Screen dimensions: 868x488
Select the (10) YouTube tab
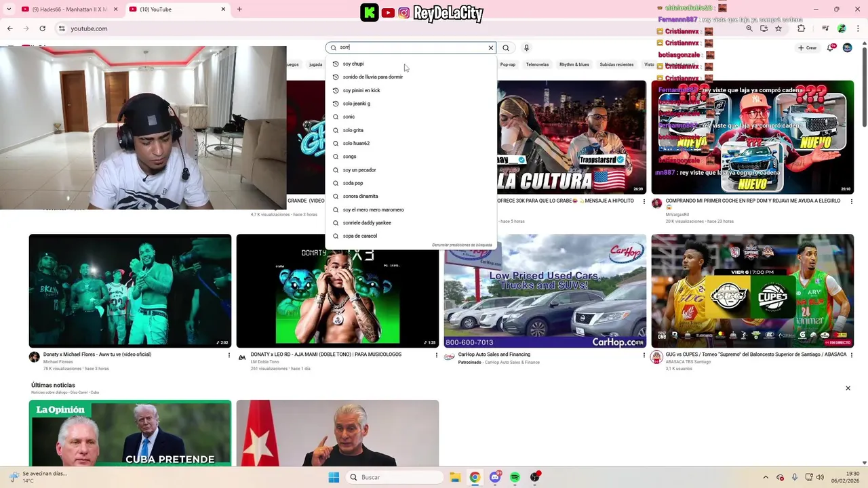click(176, 9)
